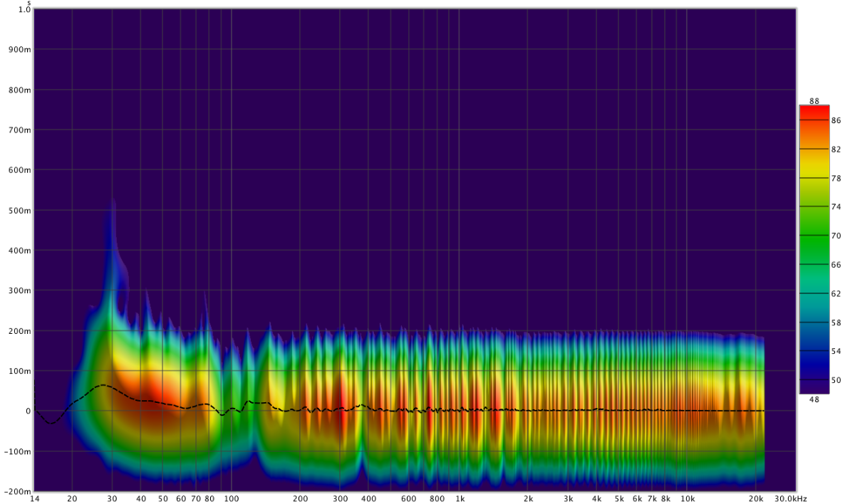
Task: Click the 1k frequency axis label
Action: pyautogui.click(x=460, y=499)
